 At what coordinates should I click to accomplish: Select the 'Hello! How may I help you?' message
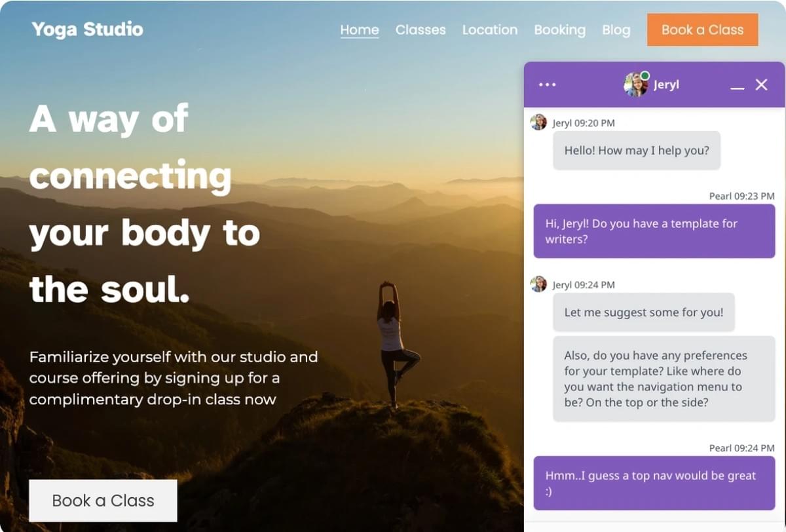637,151
